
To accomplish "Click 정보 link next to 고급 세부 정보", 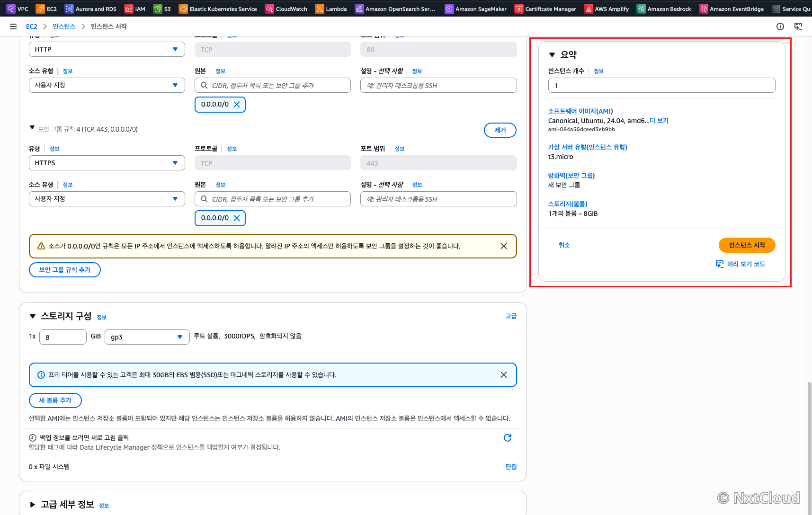I will coord(104,506).
